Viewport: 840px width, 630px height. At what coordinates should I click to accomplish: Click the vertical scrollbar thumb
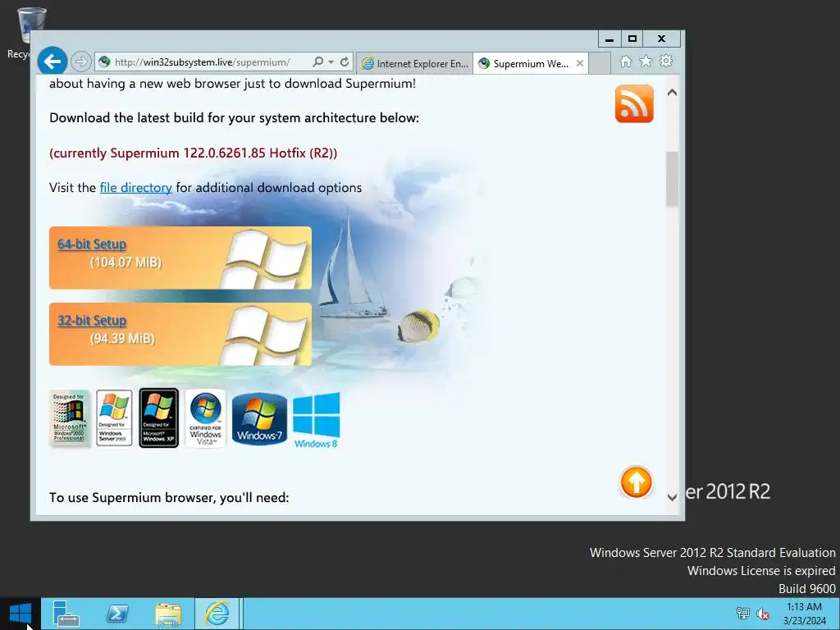pos(672,179)
